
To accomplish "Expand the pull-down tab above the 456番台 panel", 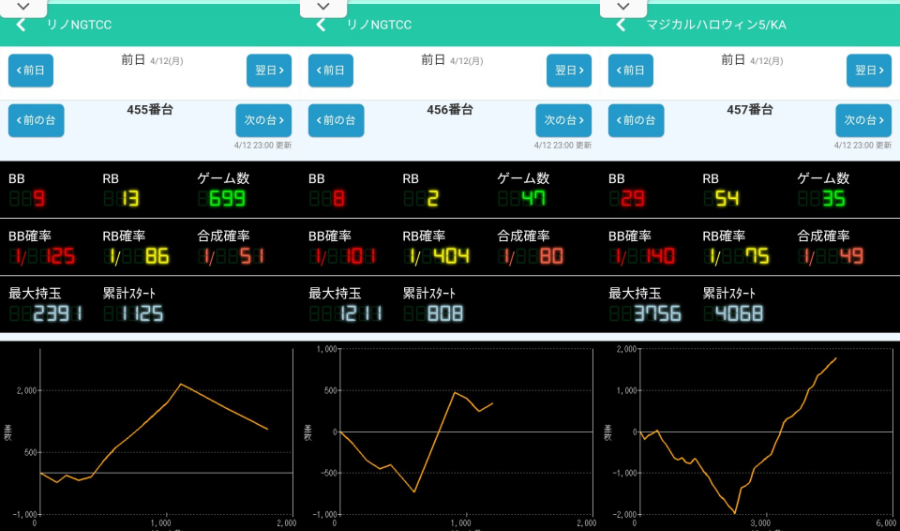I will 324,6.
